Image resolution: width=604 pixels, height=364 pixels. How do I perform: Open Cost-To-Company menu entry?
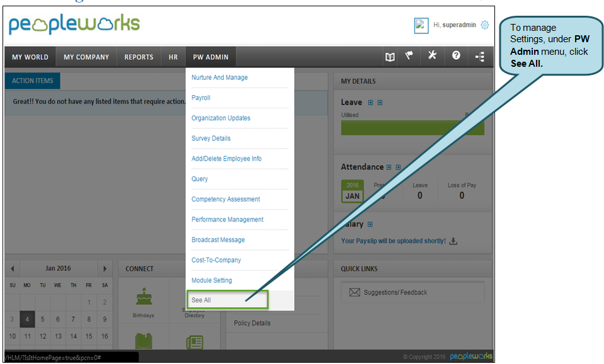[x=216, y=260]
